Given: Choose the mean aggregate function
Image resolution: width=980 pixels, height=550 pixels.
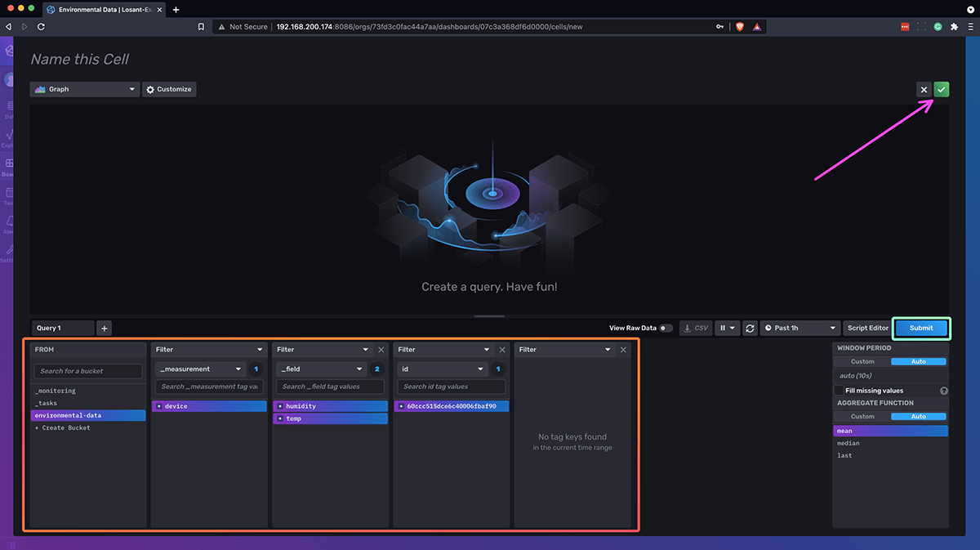Looking at the screenshot, I should 891,431.
